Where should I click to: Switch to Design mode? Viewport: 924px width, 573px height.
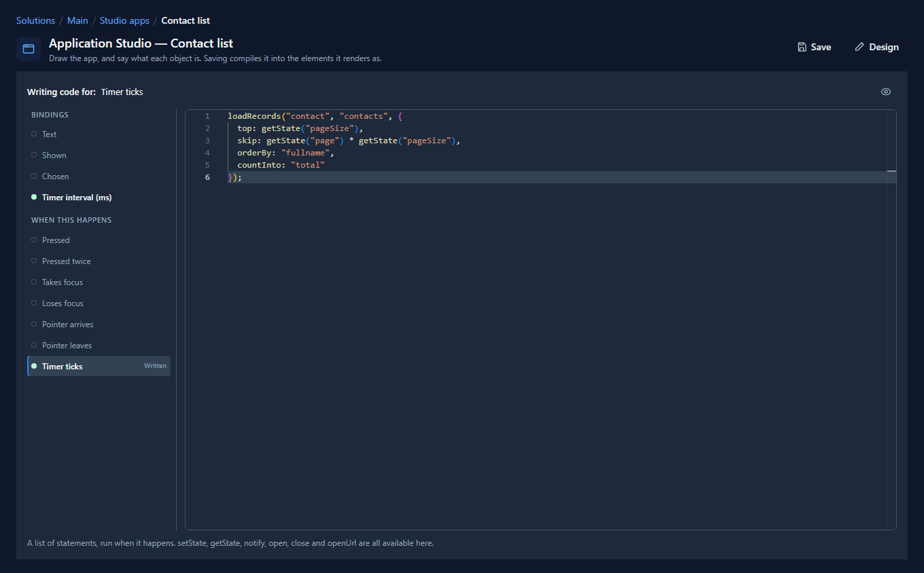coord(876,47)
